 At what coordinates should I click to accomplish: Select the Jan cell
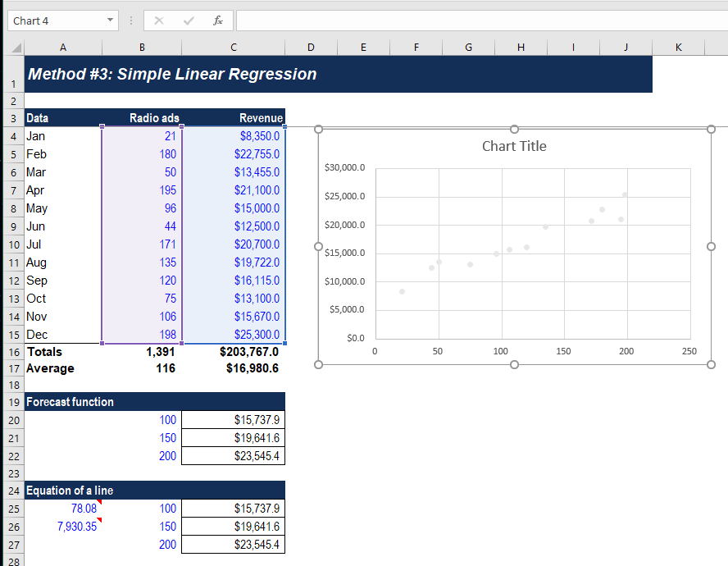point(62,136)
